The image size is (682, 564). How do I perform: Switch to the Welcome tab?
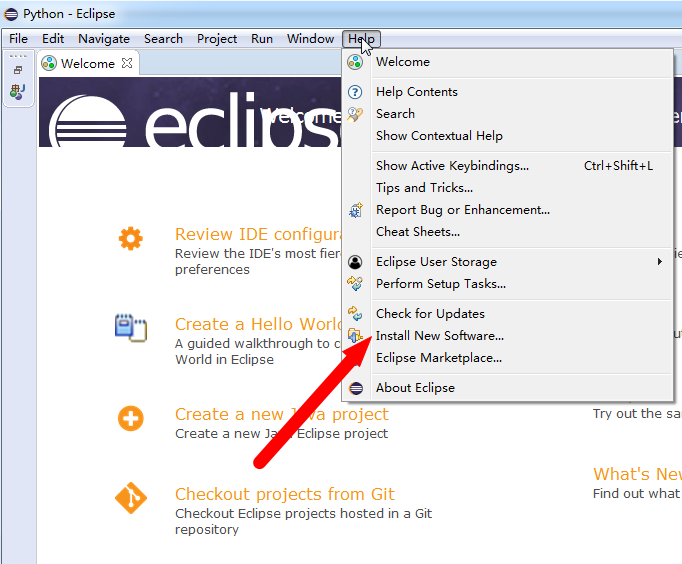pos(87,63)
